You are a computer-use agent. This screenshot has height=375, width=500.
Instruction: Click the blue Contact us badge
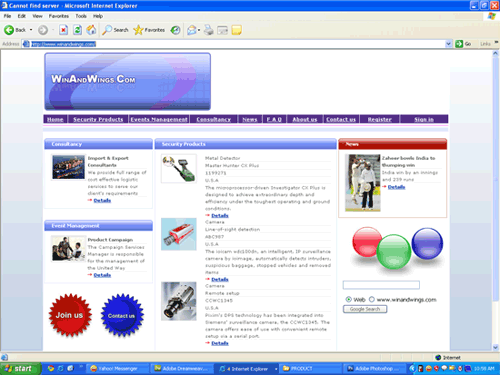[122, 315]
